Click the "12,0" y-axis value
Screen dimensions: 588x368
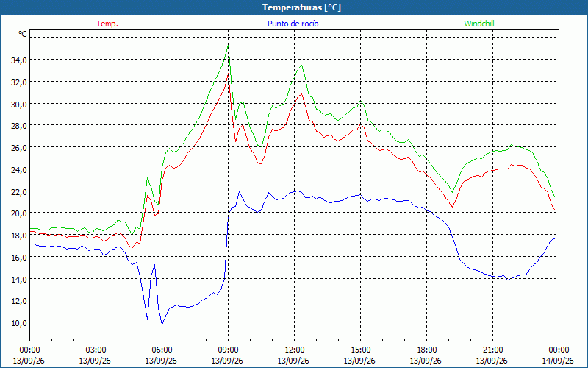pyautogui.click(x=19, y=301)
